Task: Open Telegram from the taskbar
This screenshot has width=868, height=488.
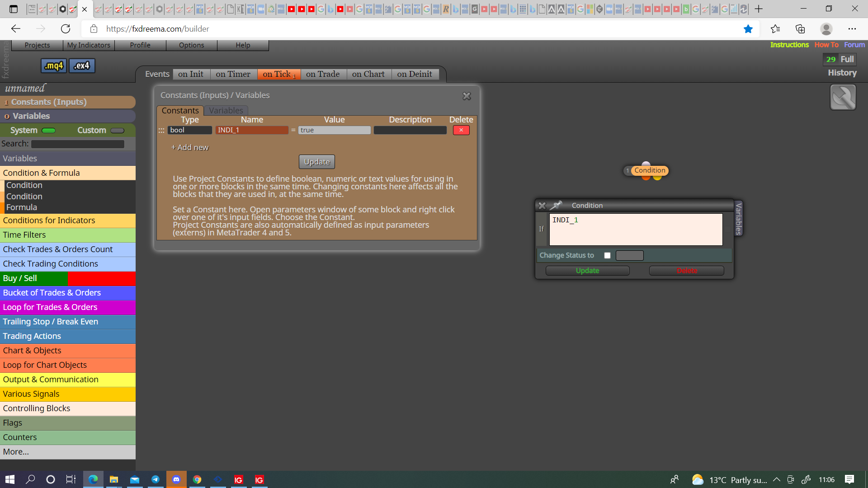Action: pos(156,479)
